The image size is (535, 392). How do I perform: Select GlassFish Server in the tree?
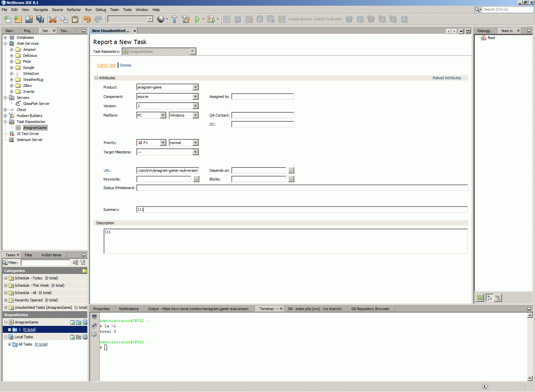coord(36,104)
